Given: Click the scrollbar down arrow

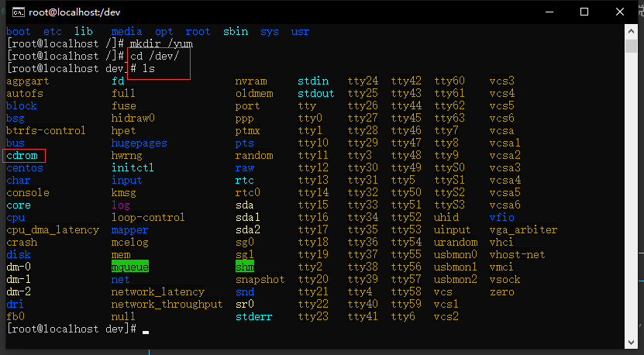Looking at the screenshot, I should coord(635,347).
